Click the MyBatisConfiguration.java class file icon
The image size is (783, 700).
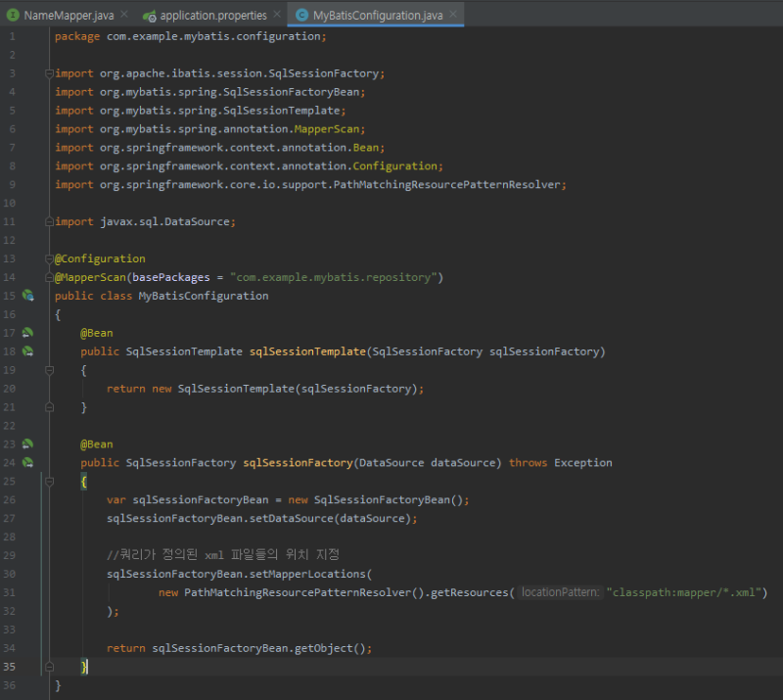click(299, 16)
